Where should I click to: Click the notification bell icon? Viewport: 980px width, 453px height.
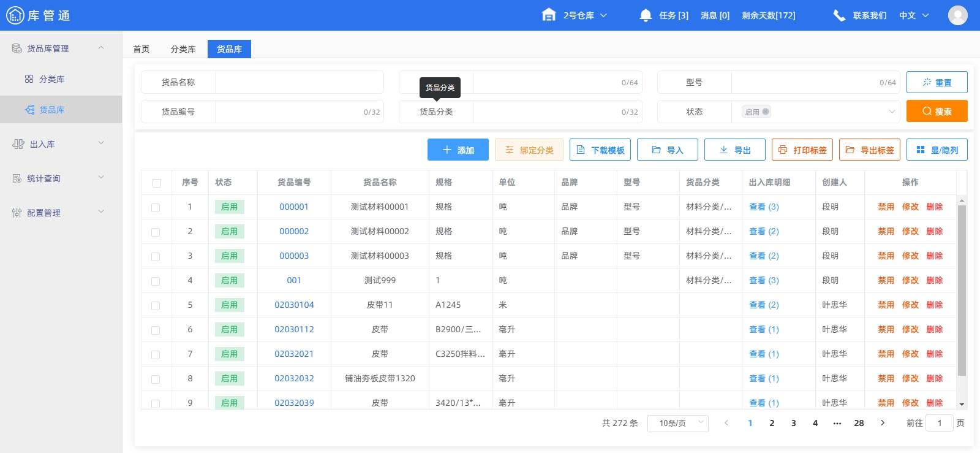coord(645,15)
